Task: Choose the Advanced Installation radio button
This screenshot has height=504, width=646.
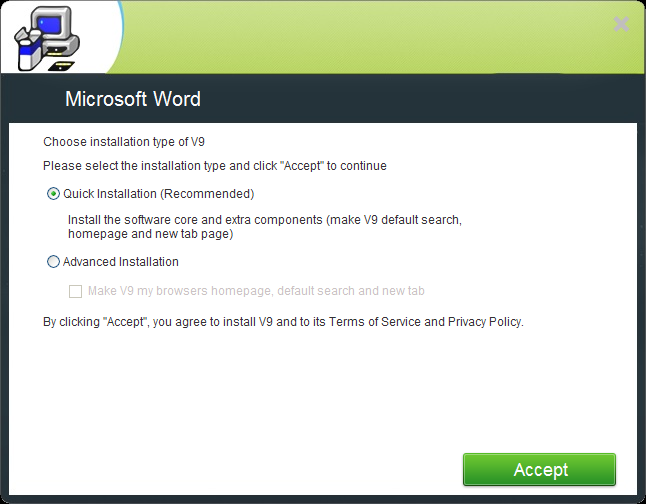Action: point(53,262)
